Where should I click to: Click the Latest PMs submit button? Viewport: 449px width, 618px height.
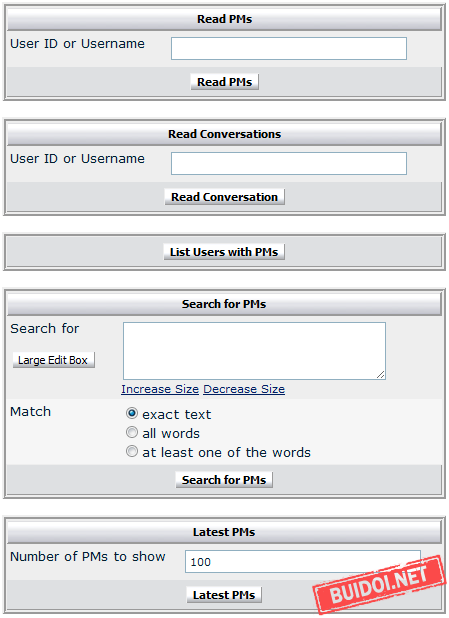[224, 595]
